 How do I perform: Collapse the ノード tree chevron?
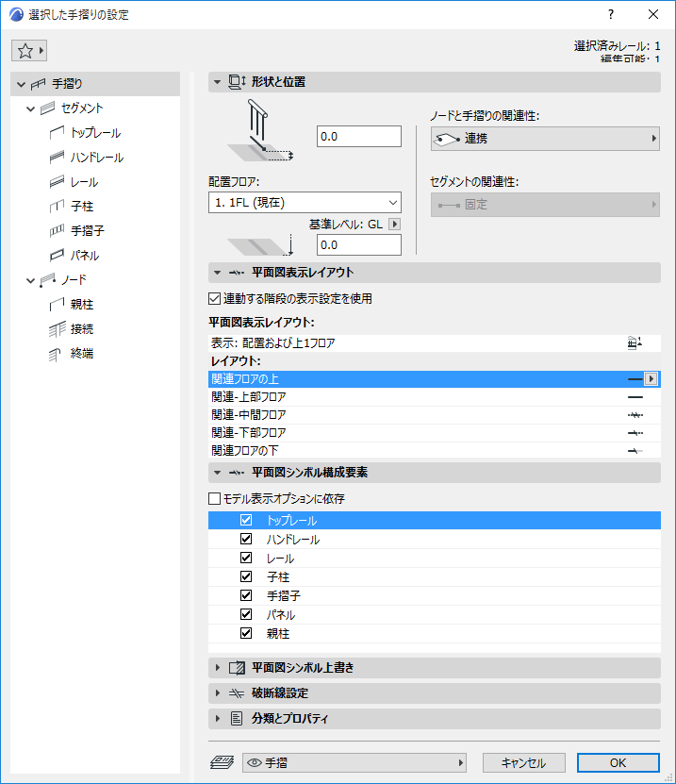[30, 280]
